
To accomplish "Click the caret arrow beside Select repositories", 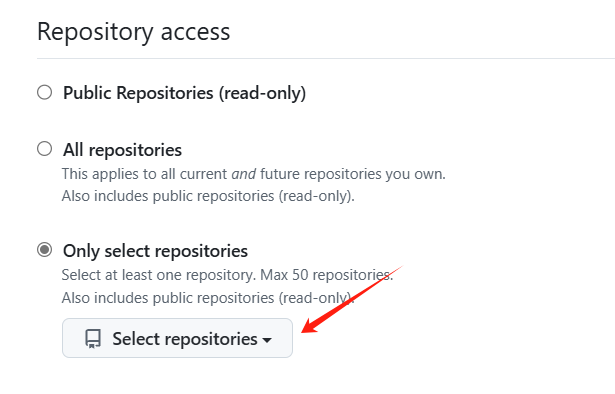I will point(267,340).
